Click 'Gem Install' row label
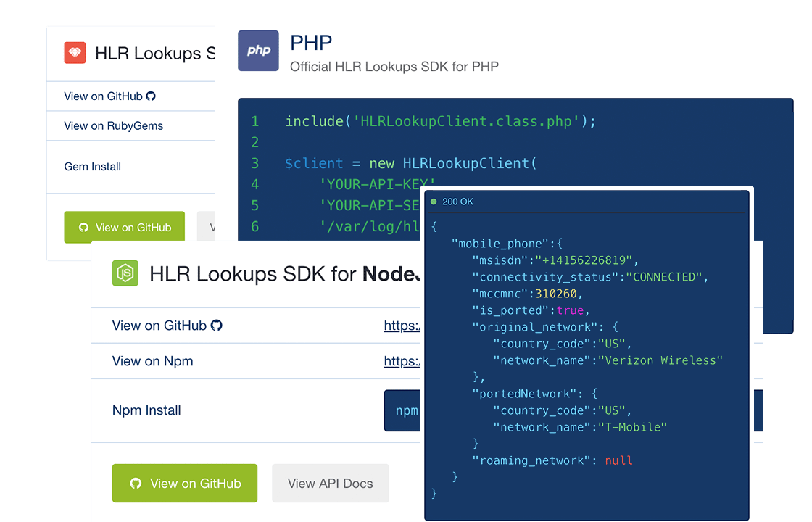812x522 pixels. pyautogui.click(x=93, y=166)
